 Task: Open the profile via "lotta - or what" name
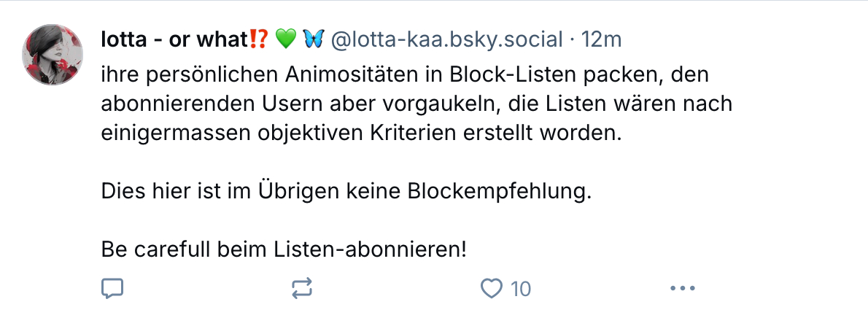tap(175, 39)
